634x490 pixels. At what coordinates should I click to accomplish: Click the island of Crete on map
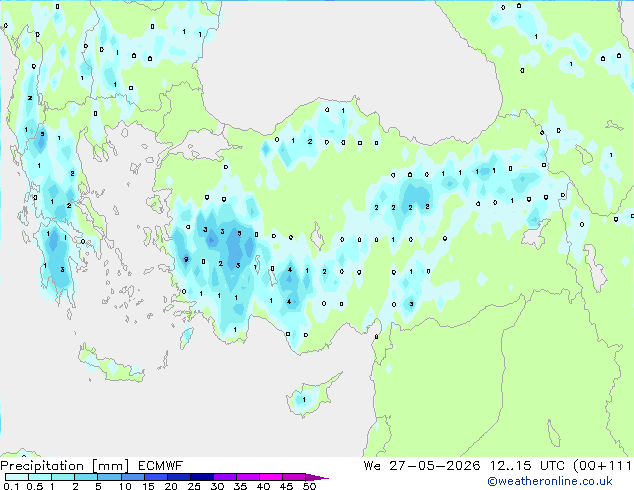(111, 365)
